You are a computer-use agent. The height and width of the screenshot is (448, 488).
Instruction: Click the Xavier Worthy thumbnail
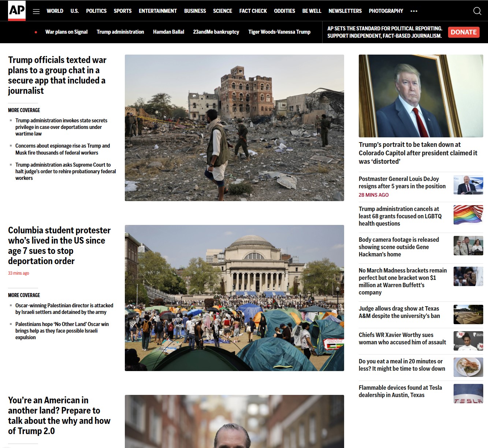(468, 341)
